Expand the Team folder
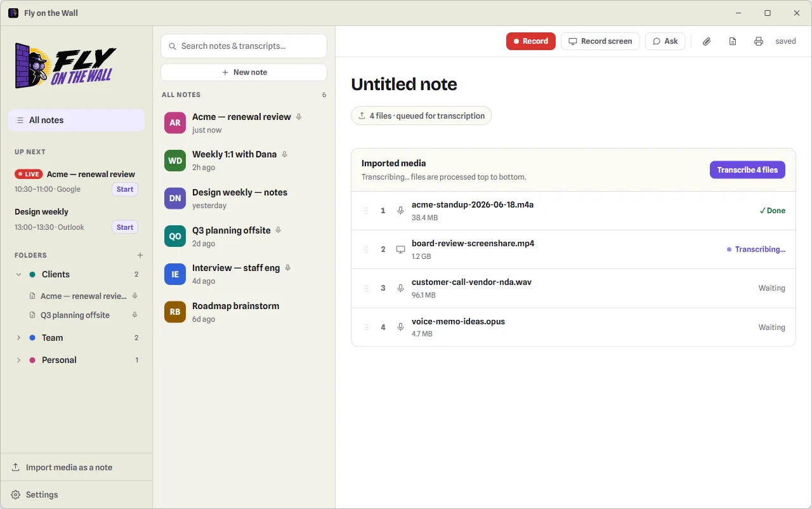Viewport: 812px width, 509px height. (18, 338)
